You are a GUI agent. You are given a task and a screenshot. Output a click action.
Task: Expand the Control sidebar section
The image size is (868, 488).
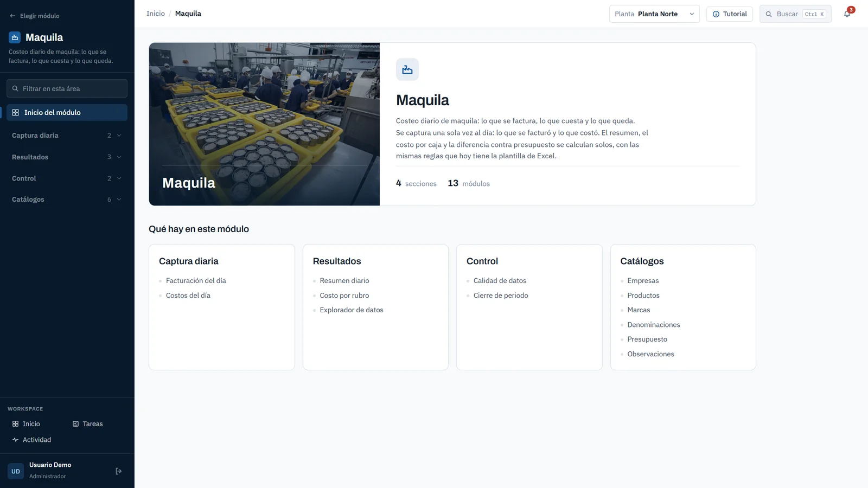pyautogui.click(x=67, y=178)
